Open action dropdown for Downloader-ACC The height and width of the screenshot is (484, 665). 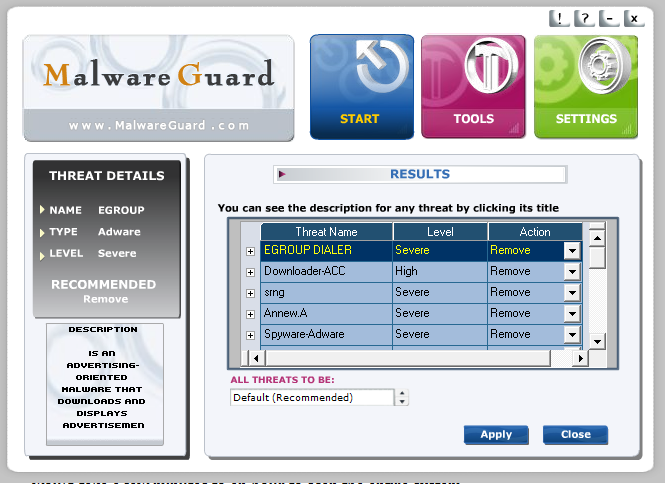click(x=572, y=271)
